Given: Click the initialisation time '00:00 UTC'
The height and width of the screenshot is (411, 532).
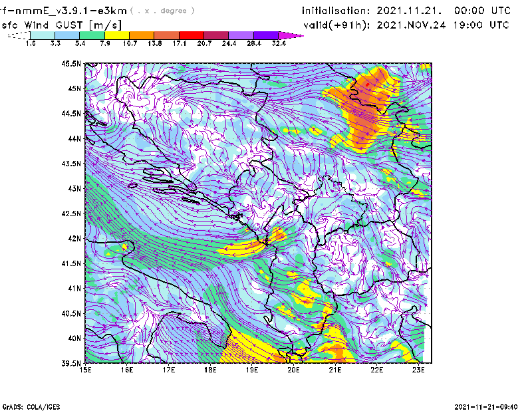Looking at the screenshot, I should (483, 11).
